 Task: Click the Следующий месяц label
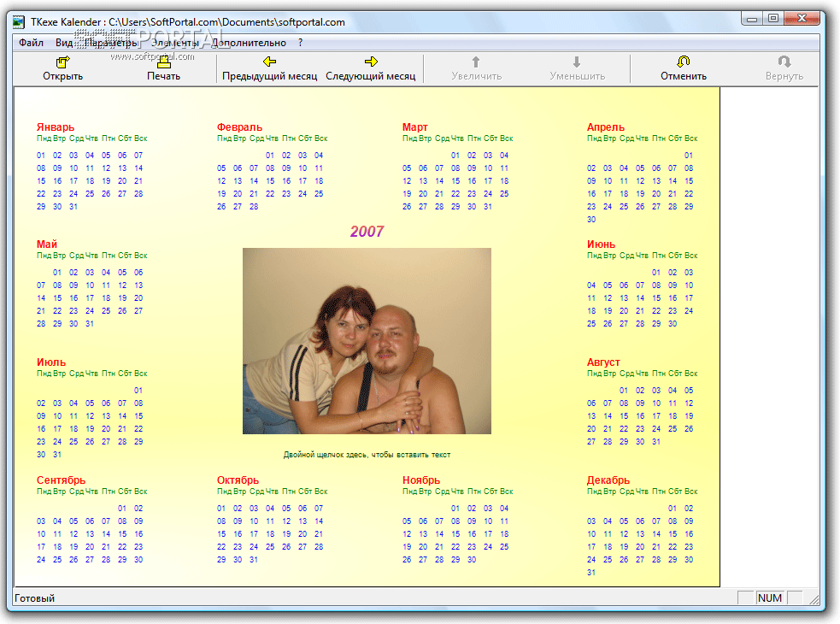(371, 76)
